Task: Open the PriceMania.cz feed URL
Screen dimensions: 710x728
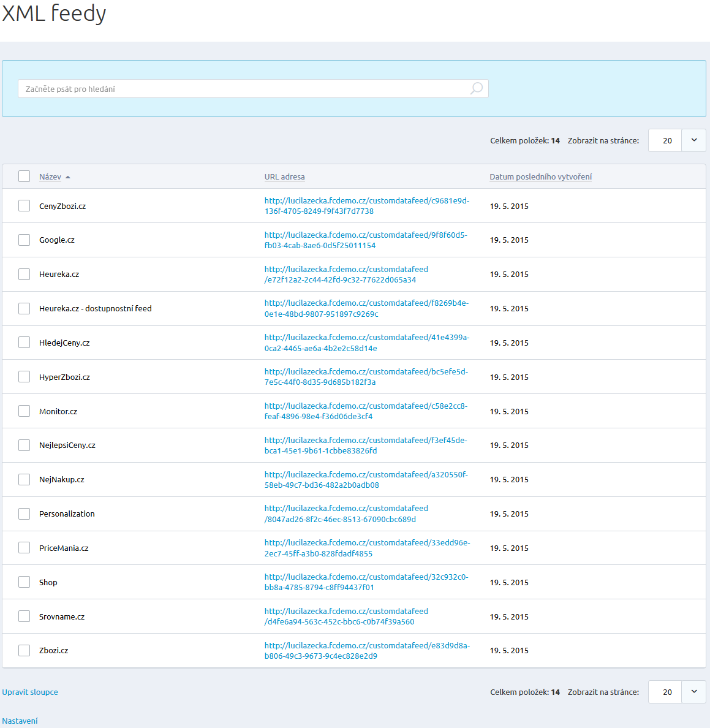Action: 367,548
